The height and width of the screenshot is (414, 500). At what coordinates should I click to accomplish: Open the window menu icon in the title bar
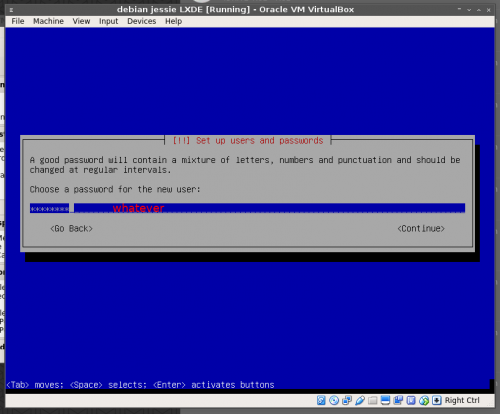[x=11, y=10]
